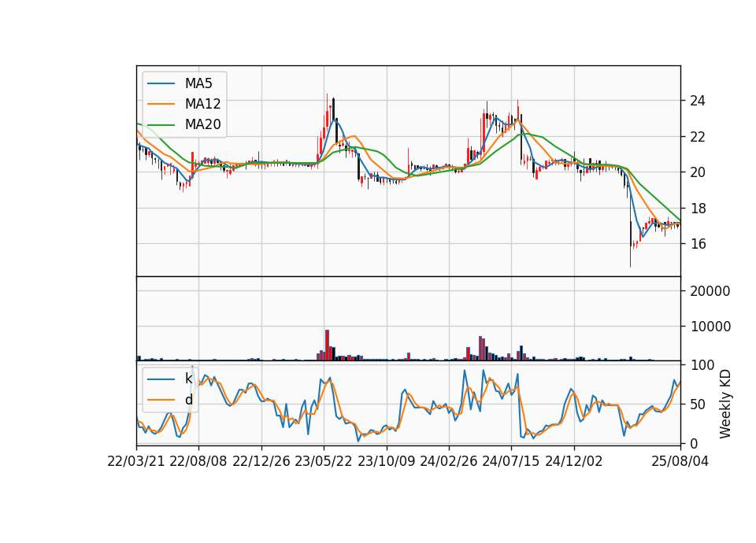Click the volume axis label 20000
The image size is (756, 543).
click(710, 291)
